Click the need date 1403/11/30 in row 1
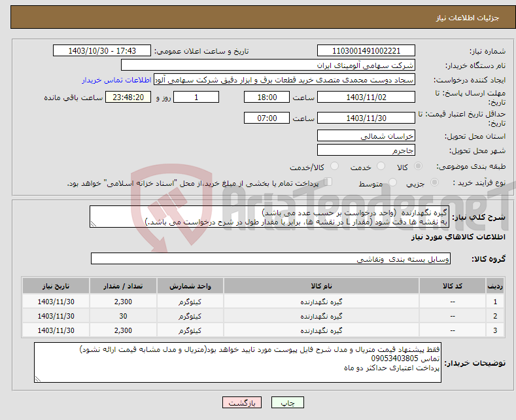516x420 pixels. pos(56,302)
